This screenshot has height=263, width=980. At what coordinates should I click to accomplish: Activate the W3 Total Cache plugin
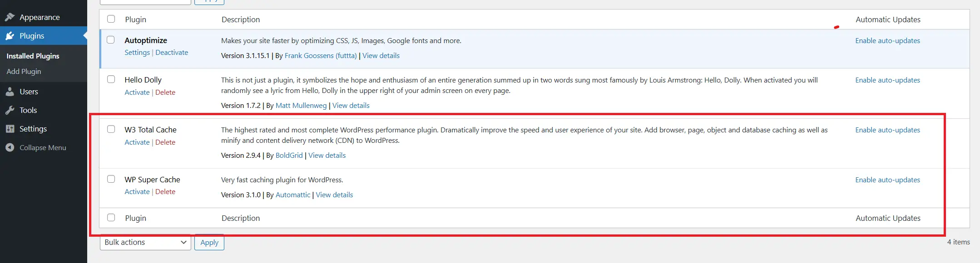point(137,142)
